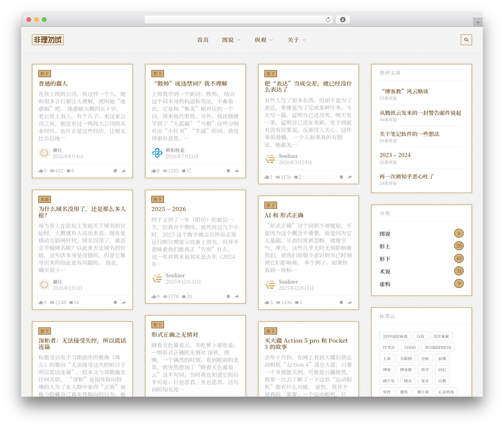Share the 为什么域名没用了 post
Viewport: 504px width, 427px height.
[x=124, y=303]
